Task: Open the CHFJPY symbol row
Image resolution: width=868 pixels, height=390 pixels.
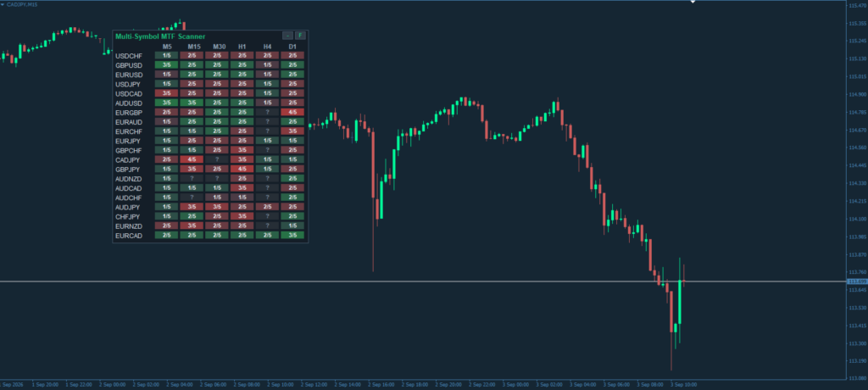Action: [x=128, y=216]
